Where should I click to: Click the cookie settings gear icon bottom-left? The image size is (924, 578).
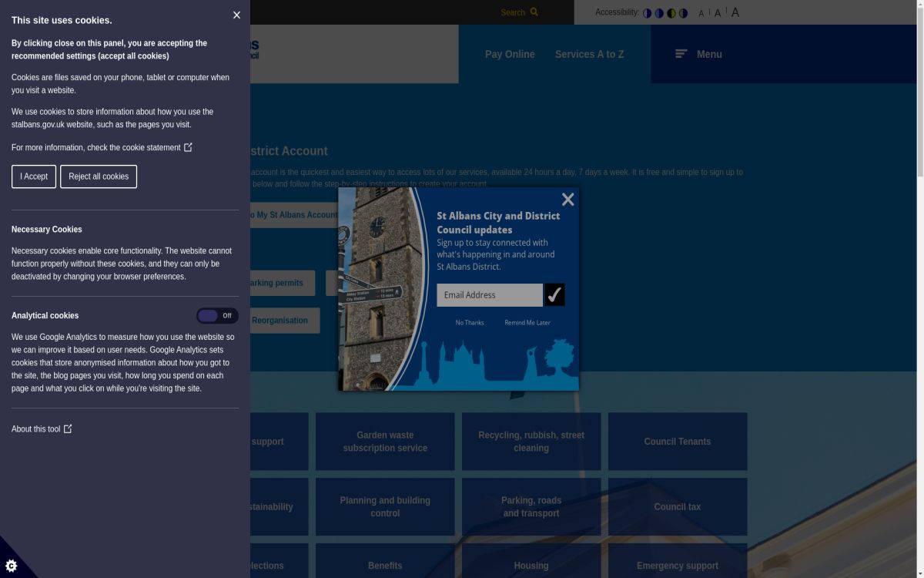pyautogui.click(x=11, y=566)
